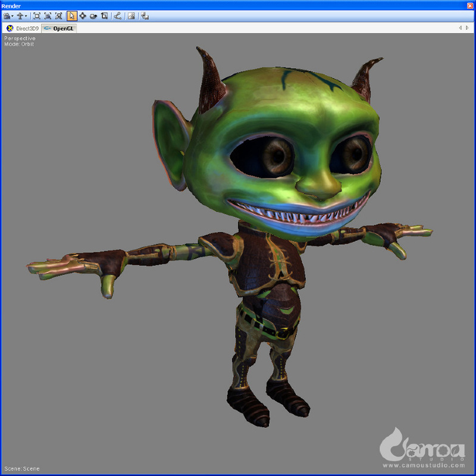
Task: Select the scale tool
Action: coord(105,16)
